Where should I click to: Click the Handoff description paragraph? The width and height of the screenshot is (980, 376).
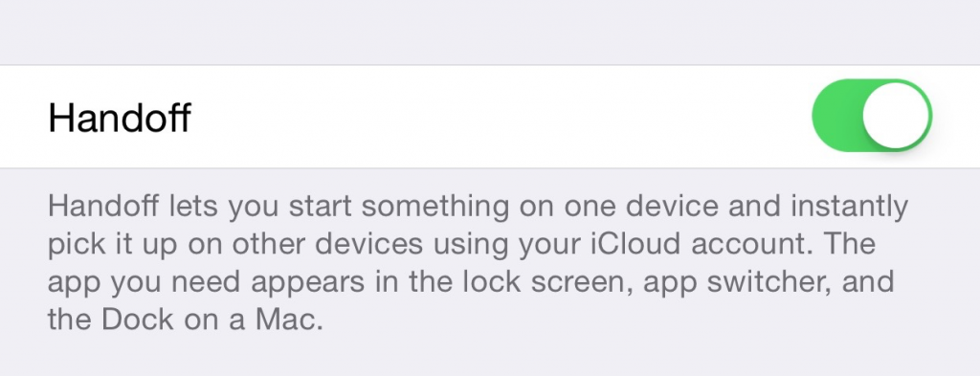479,262
